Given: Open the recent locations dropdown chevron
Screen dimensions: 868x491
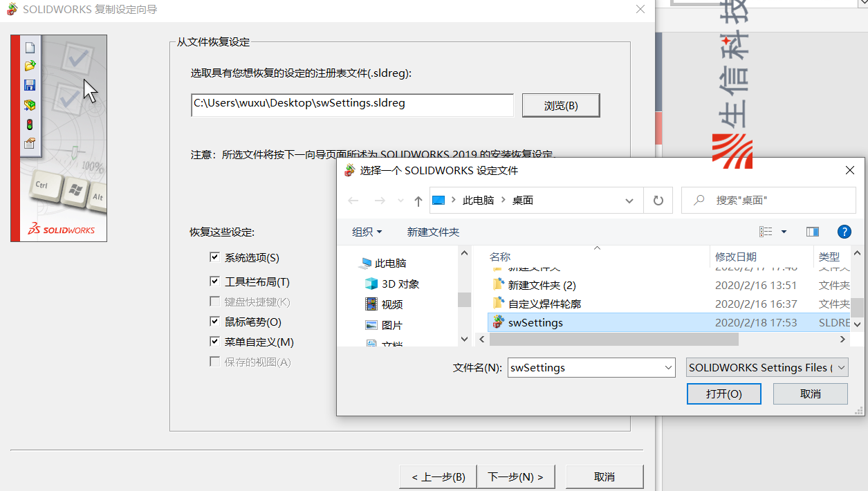Looking at the screenshot, I should (x=400, y=201).
